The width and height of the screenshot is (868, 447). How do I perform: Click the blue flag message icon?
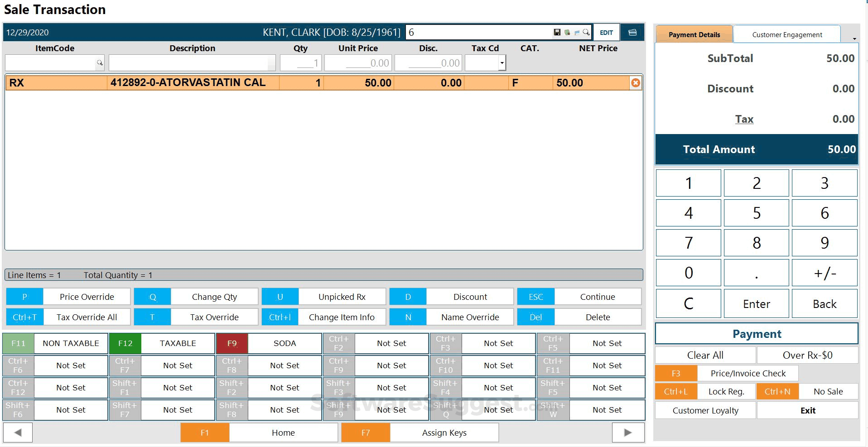(576, 32)
